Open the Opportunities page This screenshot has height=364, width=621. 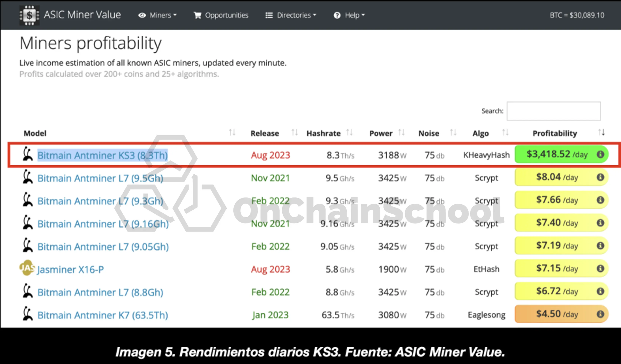tap(221, 15)
